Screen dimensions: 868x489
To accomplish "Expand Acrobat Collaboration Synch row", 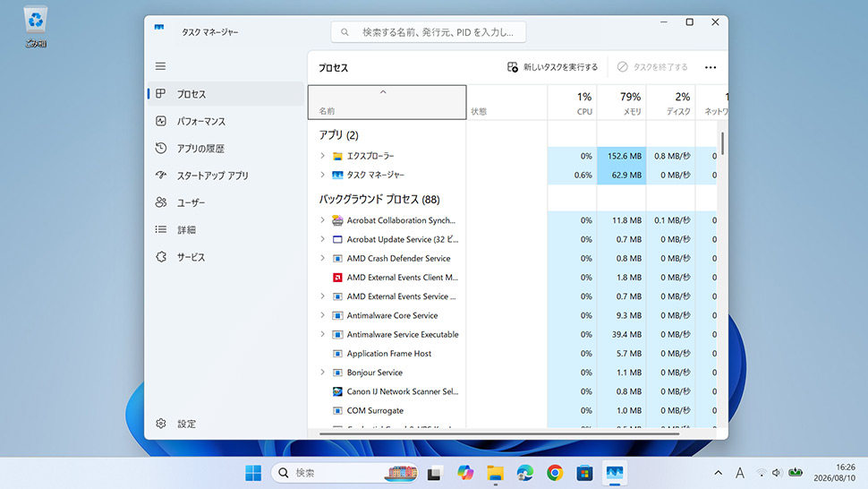I will [322, 220].
